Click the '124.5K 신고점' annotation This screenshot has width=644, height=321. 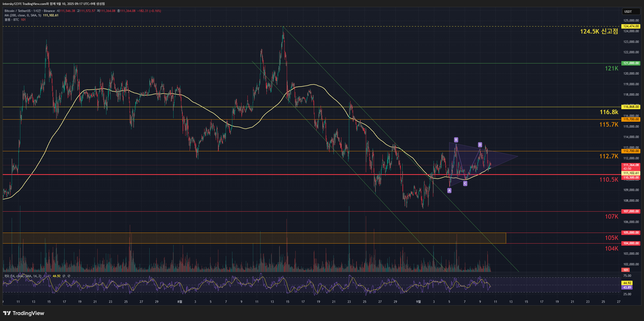click(x=599, y=31)
